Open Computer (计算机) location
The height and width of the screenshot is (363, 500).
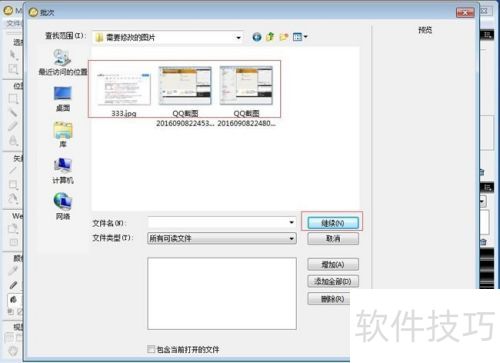pyautogui.click(x=63, y=171)
